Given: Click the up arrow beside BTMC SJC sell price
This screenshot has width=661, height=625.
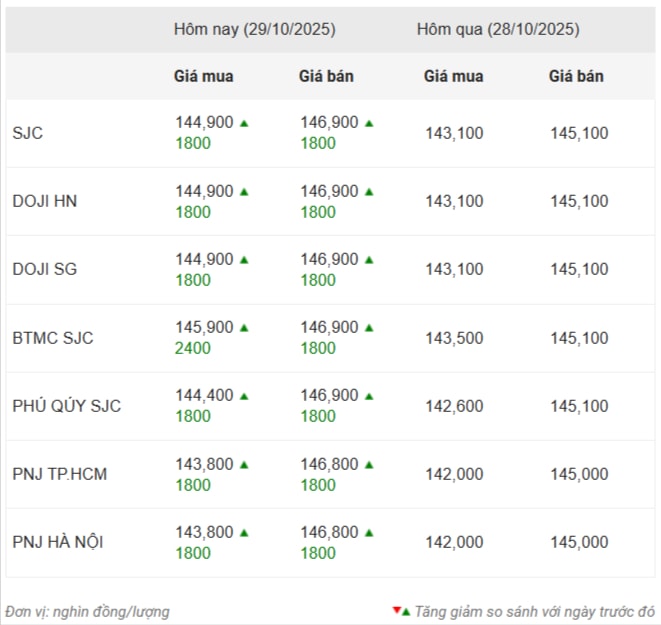Looking at the screenshot, I should pyautogui.click(x=369, y=328).
